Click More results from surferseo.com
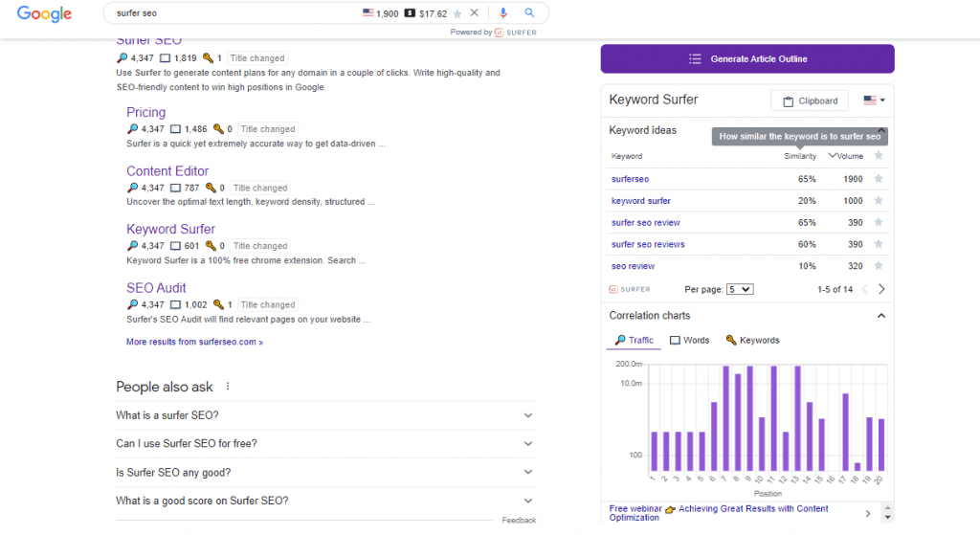This screenshot has width=980, height=535. tap(194, 342)
